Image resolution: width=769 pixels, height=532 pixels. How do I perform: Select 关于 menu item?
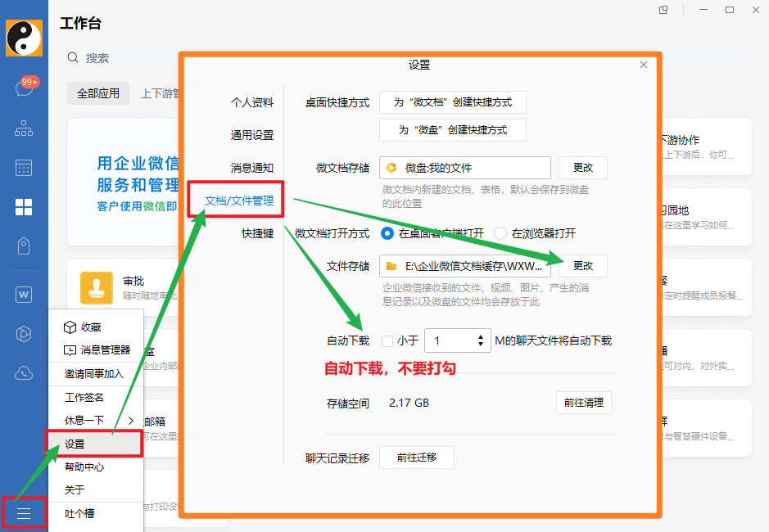point(96,489)
